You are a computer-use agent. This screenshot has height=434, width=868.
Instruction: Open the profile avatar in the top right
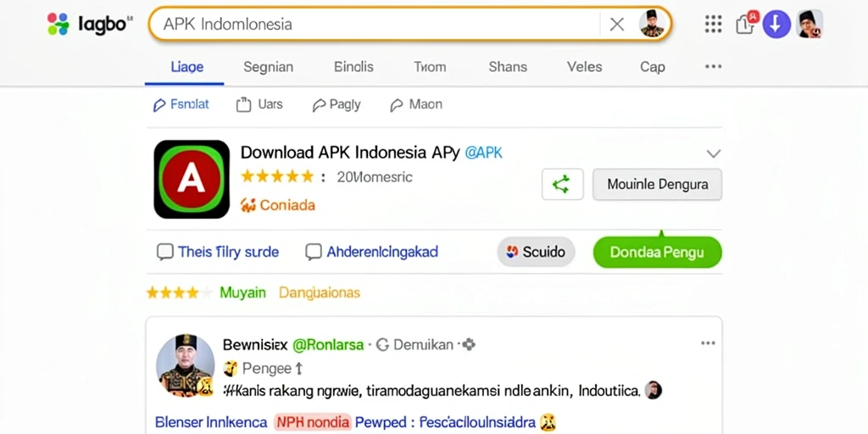tap(810, 24)
